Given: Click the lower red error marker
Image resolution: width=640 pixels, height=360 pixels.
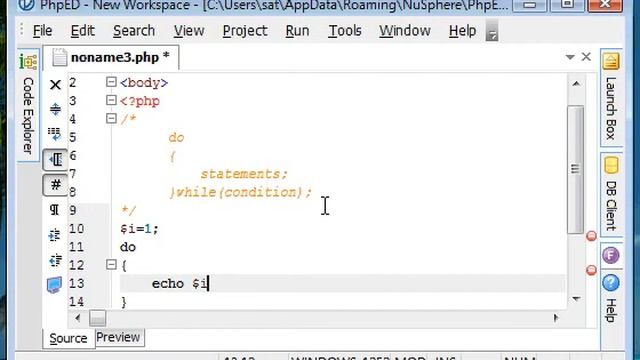Looking at the screenshot, I should (591, 270).
